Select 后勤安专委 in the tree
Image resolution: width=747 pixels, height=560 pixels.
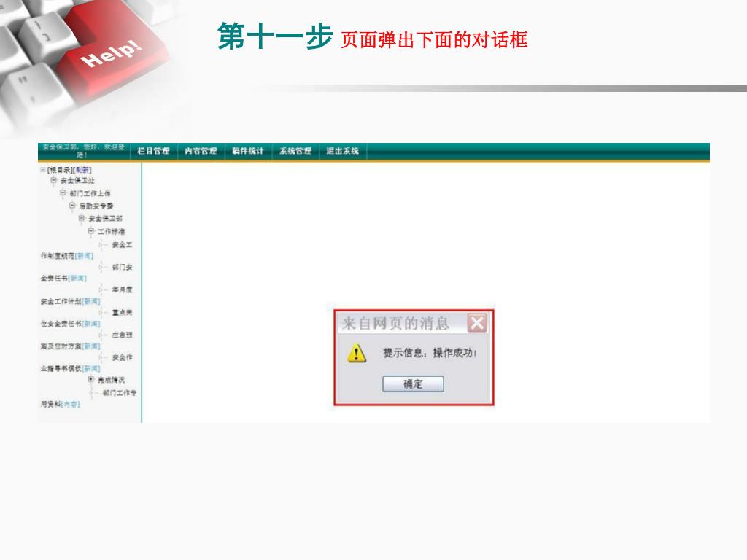(x=96, y=206)
